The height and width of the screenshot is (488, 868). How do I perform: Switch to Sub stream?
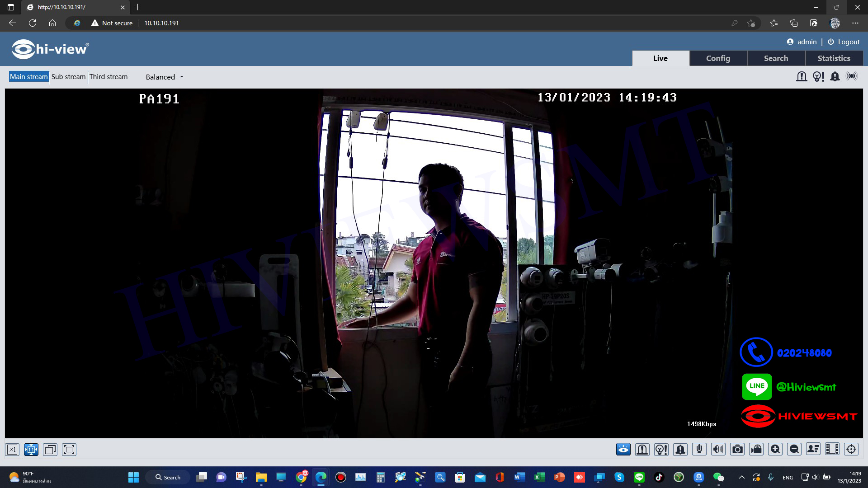tap(68, 77)
